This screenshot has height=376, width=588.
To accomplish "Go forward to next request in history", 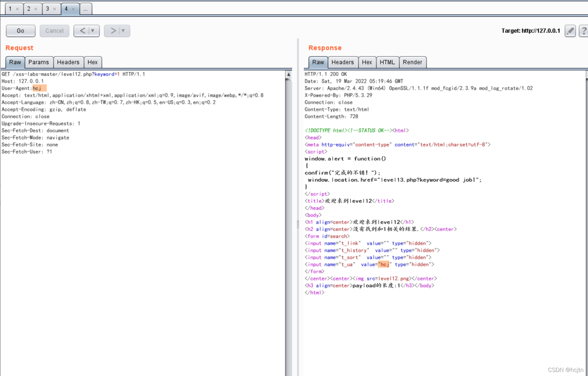I will tap(113, 31).
